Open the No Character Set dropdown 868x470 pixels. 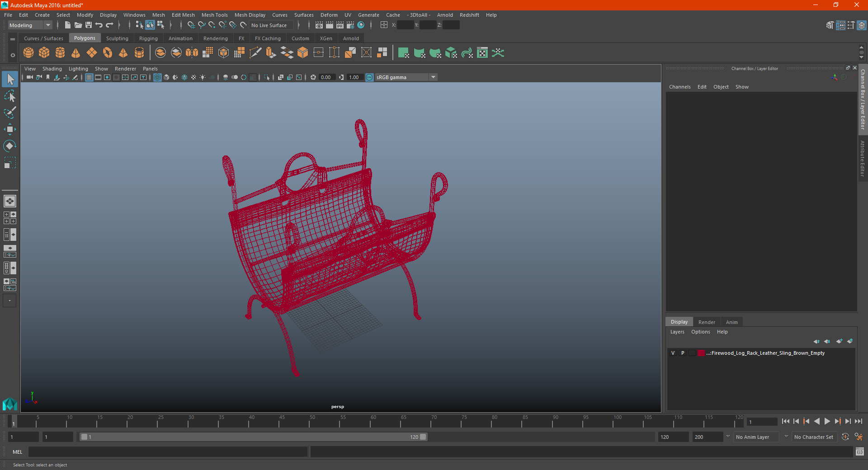814,437
